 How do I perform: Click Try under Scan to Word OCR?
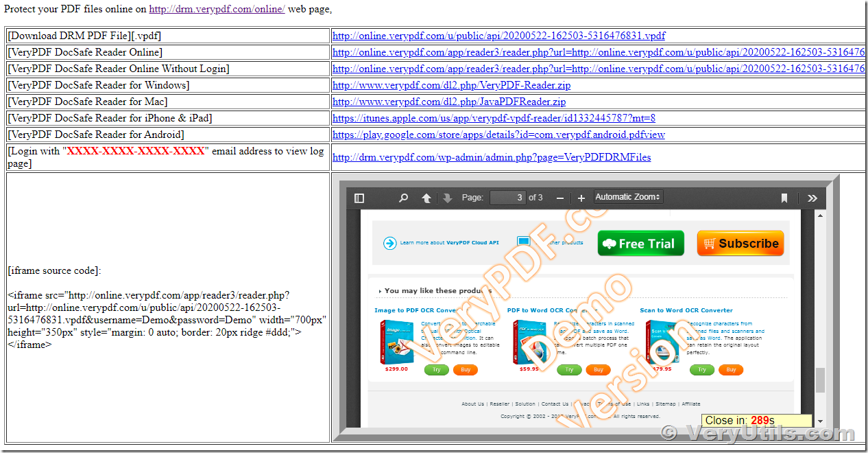[702, 369]
